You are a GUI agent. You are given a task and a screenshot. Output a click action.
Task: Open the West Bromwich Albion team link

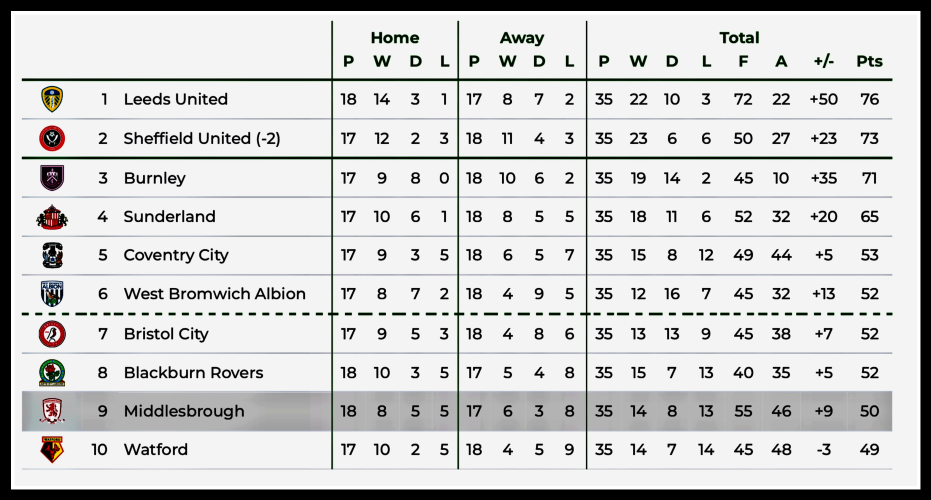pos(214,294)
